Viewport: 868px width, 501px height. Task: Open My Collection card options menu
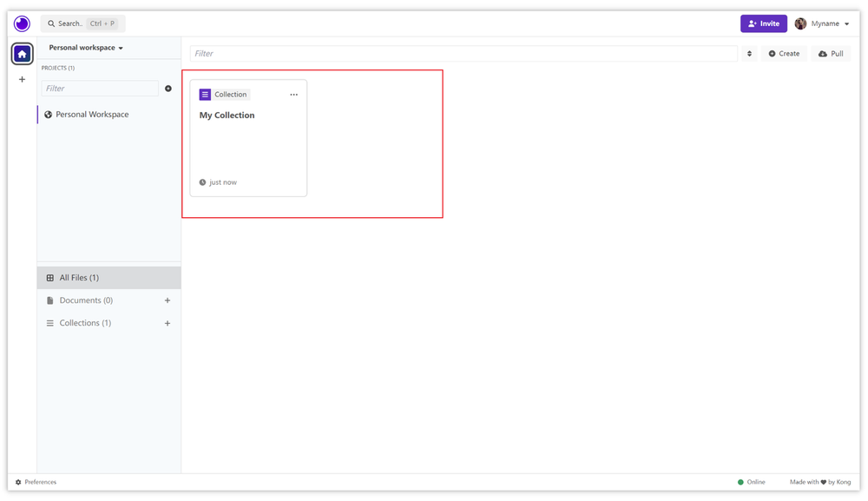[293, 95]
